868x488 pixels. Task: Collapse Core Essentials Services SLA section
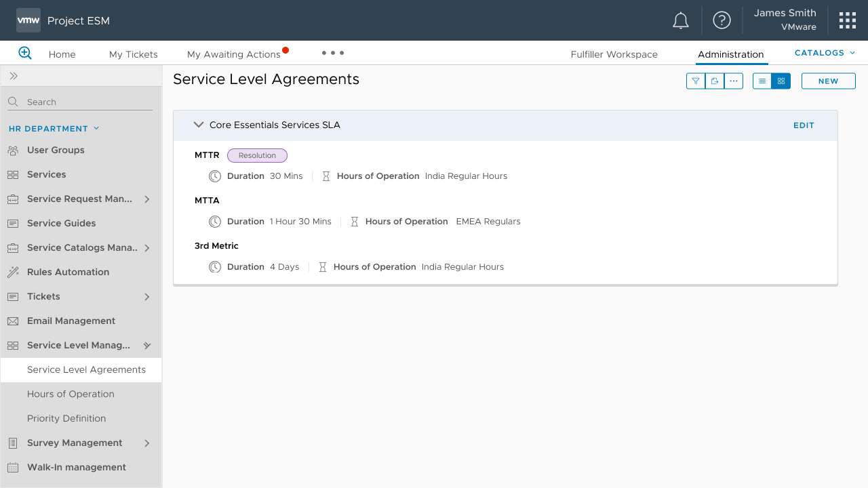coord(199,125)
